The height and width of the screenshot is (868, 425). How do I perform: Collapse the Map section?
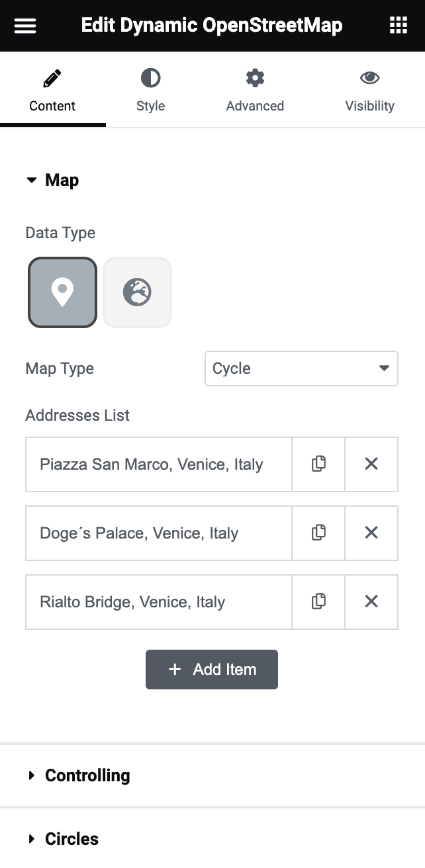pyautogui.click(x=53, y=180)
